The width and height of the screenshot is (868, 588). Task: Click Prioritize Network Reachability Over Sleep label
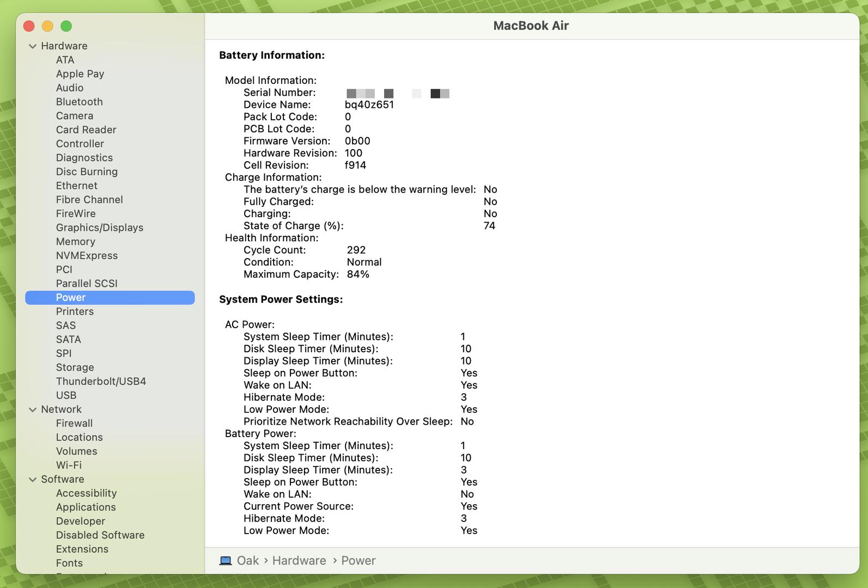(348, 421)
